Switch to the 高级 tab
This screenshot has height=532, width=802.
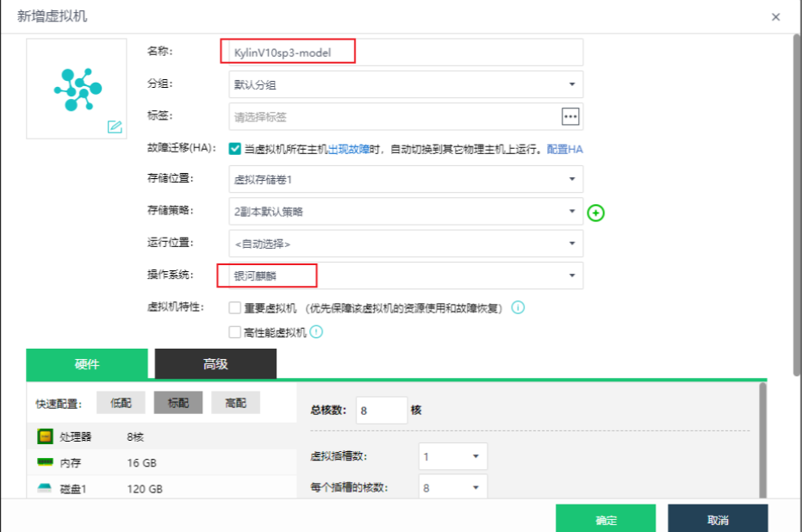[x=215, y=364]
